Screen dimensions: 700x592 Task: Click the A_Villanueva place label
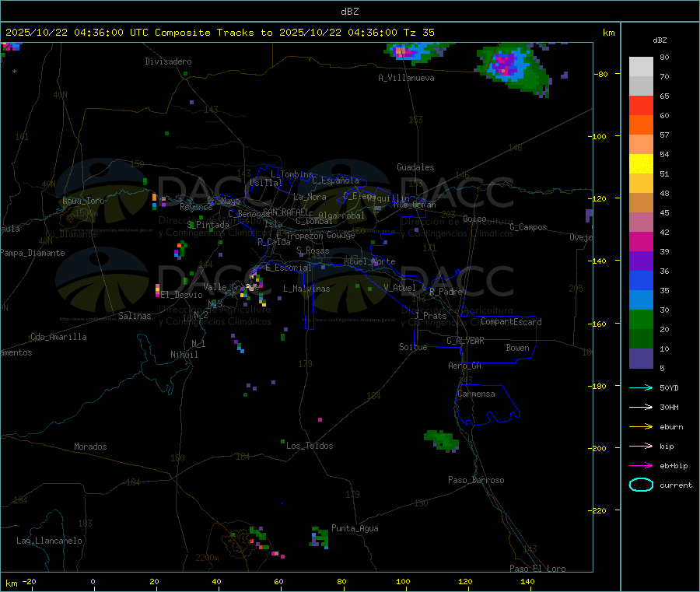[406, 78]
